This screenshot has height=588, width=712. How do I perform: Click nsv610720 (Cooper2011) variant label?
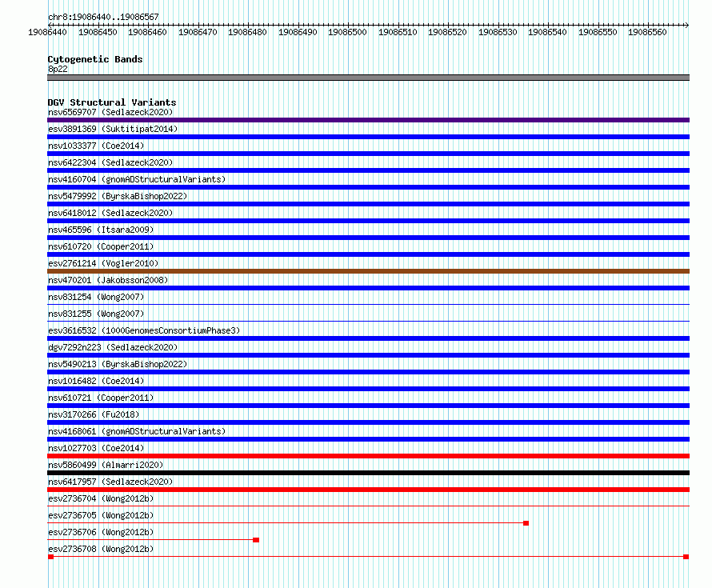pyautogui.click(x=101, y=246)
